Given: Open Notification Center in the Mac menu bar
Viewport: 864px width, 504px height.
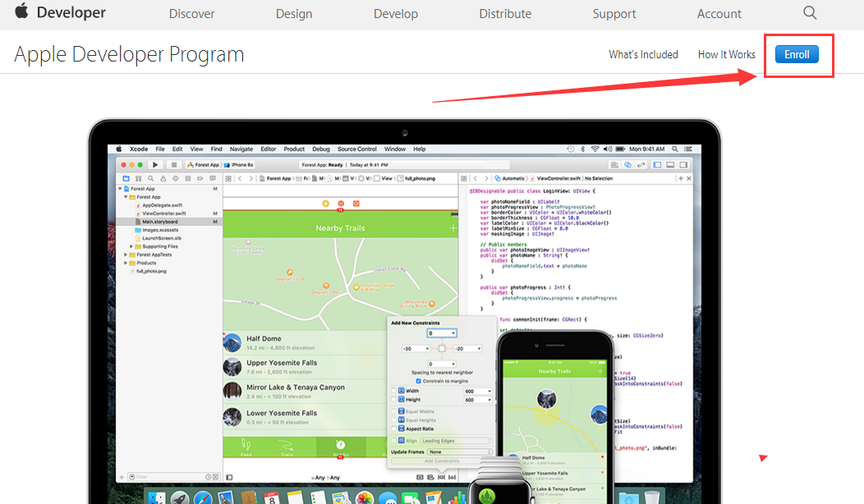Looking at the screenshot, I should pos(688,149).
